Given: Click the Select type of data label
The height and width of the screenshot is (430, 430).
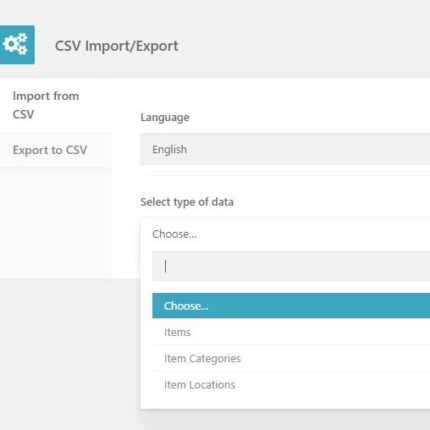Looking at the screenshot, I should pyautogui.click(x=187, y=202).
